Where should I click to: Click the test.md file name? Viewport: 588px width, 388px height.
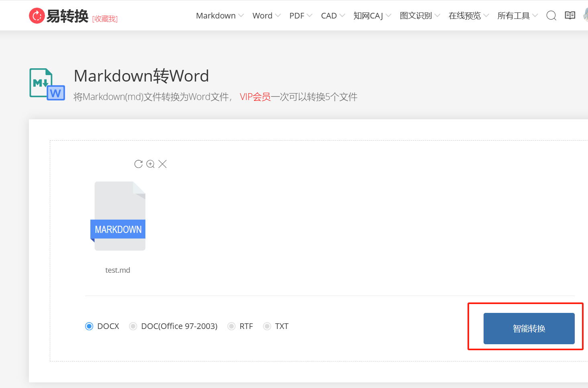pos(118,270)
